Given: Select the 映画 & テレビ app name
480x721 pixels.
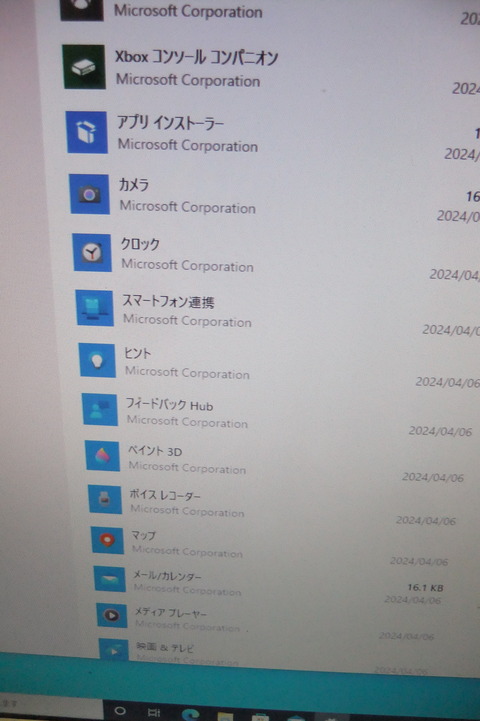Looking at the screenshot, I should pyautogui.click(x=165, y=647).
